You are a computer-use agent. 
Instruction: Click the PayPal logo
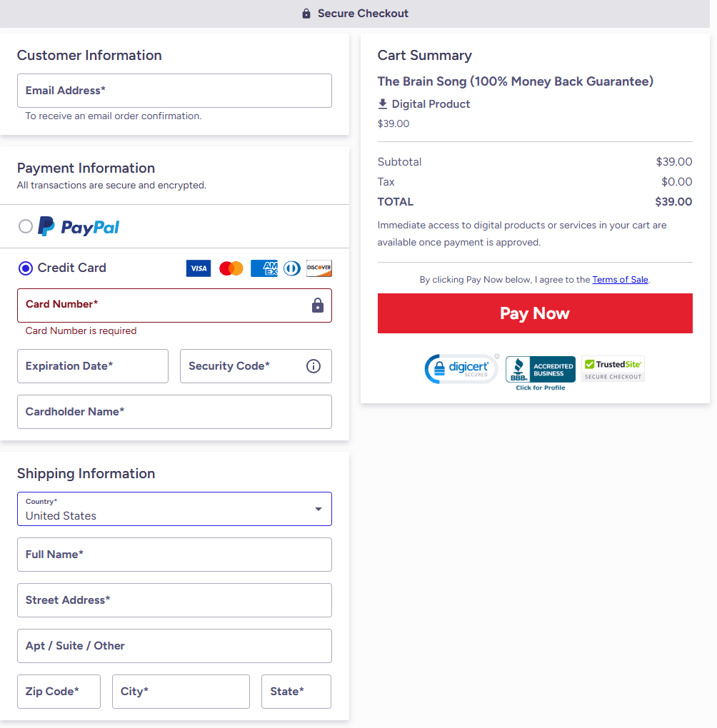click(78, 226)
